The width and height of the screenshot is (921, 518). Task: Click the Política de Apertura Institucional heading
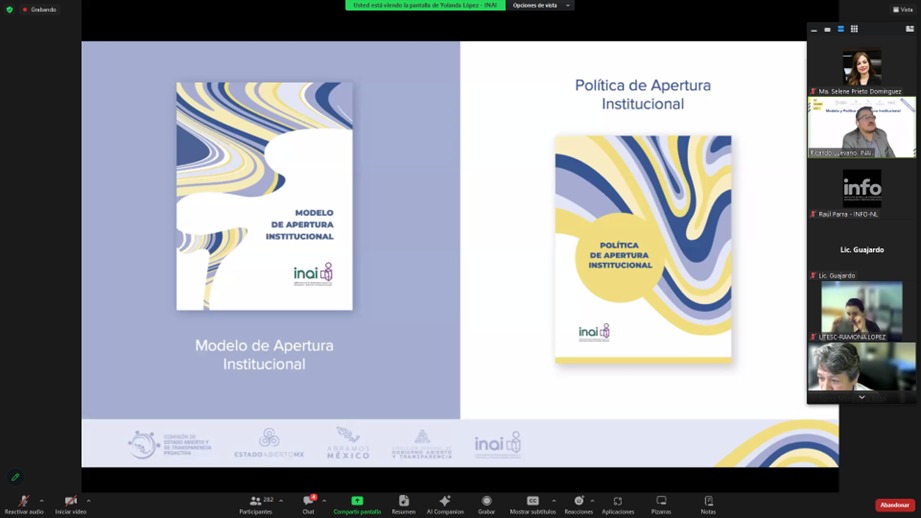click(x=643, y=95)
